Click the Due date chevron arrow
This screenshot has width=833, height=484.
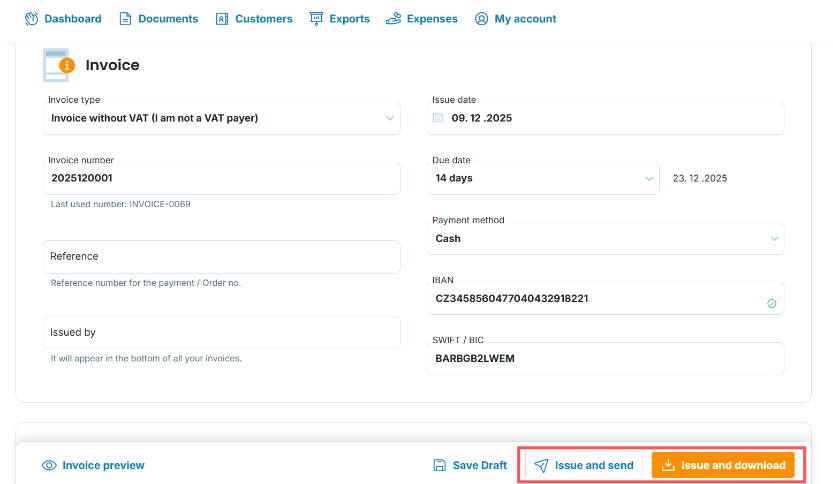point(649,179)
